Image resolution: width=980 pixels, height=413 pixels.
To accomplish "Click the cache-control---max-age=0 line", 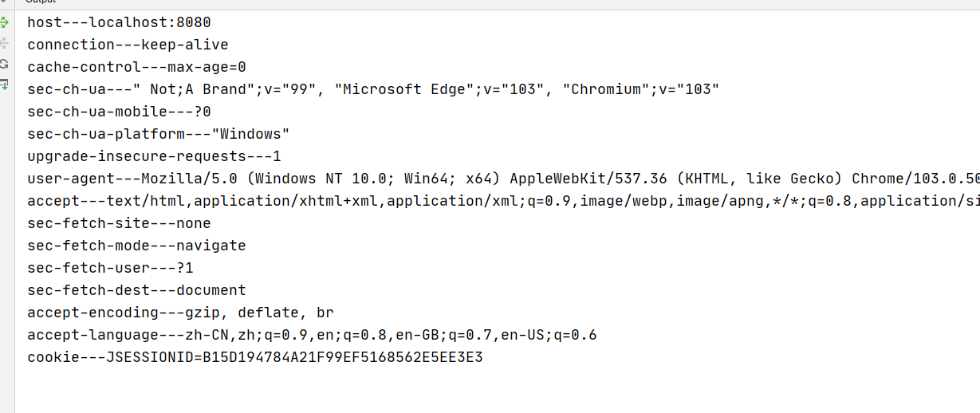I will click(x=136, y=67).
